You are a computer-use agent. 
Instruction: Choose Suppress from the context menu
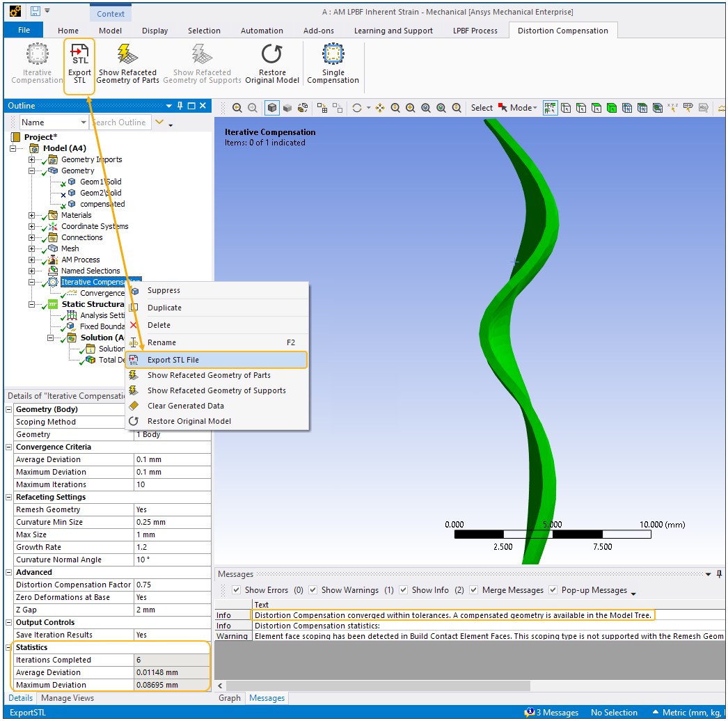(x=217, y=290)
